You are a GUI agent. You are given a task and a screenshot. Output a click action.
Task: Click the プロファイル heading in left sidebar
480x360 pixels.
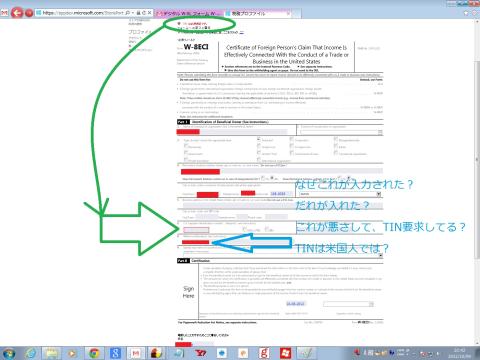(x=140, y=32)
